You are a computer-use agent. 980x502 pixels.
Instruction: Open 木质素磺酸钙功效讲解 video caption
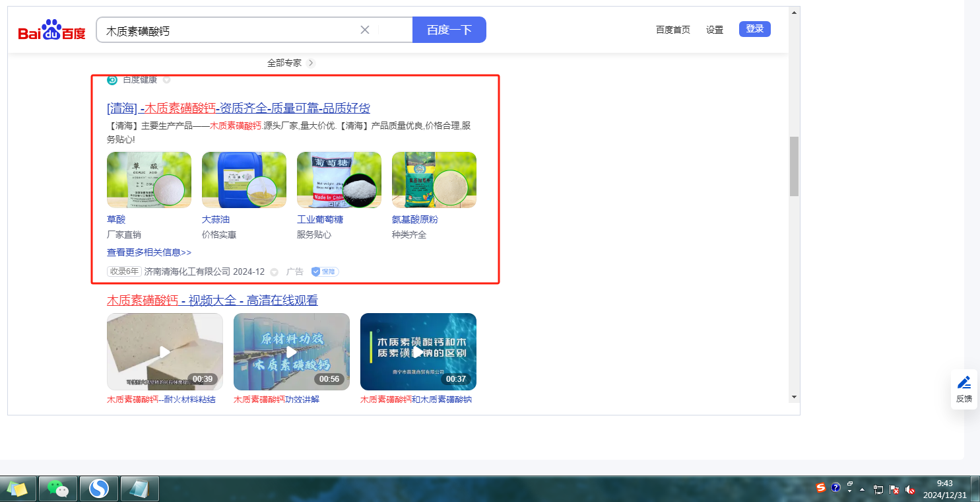(277, 400)
